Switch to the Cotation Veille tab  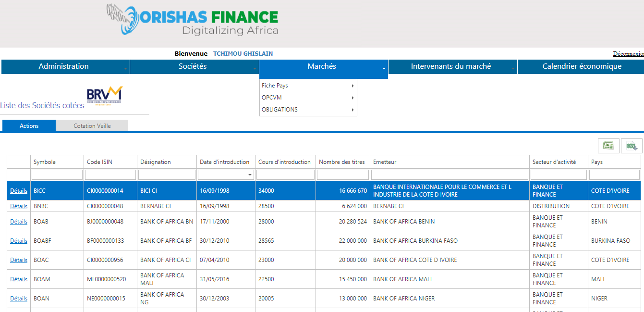[92, 126]
